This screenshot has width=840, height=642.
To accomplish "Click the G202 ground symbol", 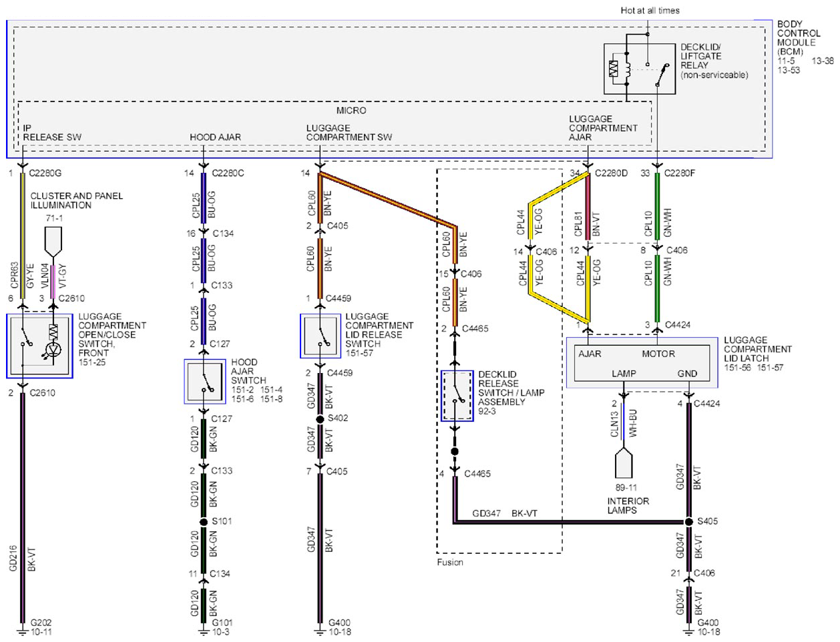I will pyautogui.click(x=22, y=626).
